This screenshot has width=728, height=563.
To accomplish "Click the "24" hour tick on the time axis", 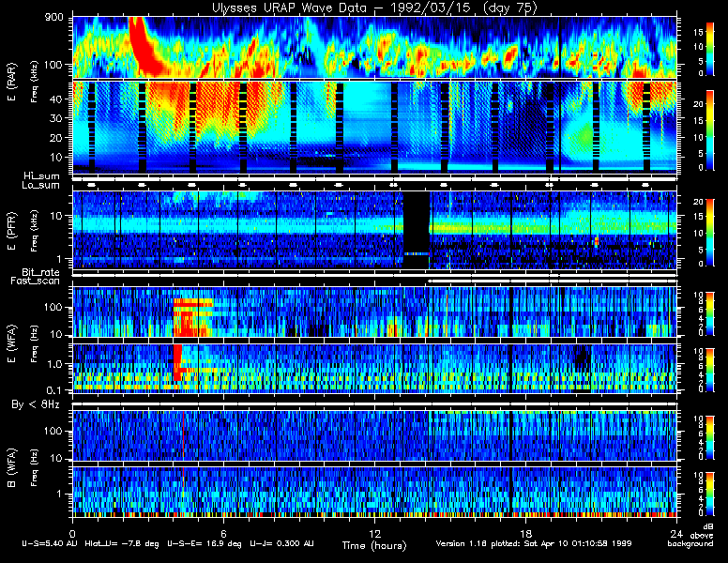I will tap(676, 533).
